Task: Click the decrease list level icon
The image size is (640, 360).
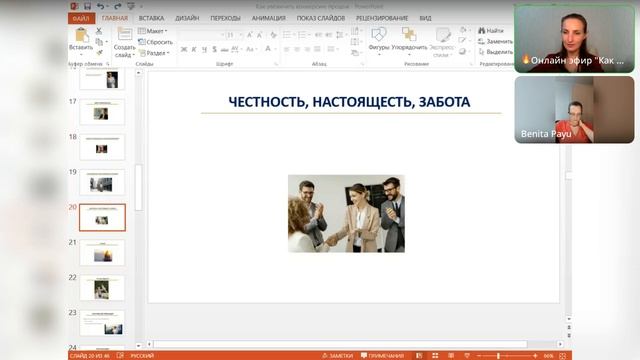Action: click(x=318, y=35)
